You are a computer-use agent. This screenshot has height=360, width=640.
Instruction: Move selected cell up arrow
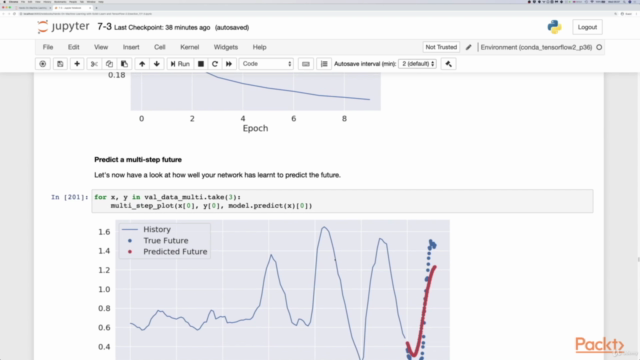point(142,64)
